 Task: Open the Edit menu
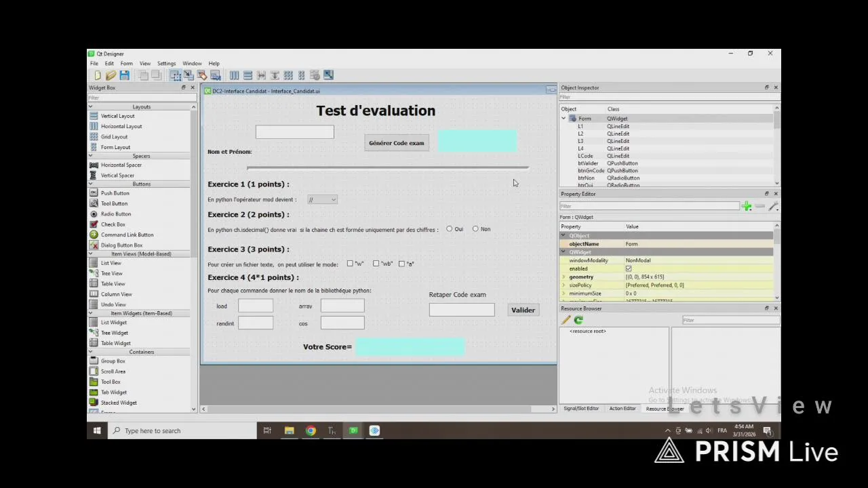pos(109,64)
